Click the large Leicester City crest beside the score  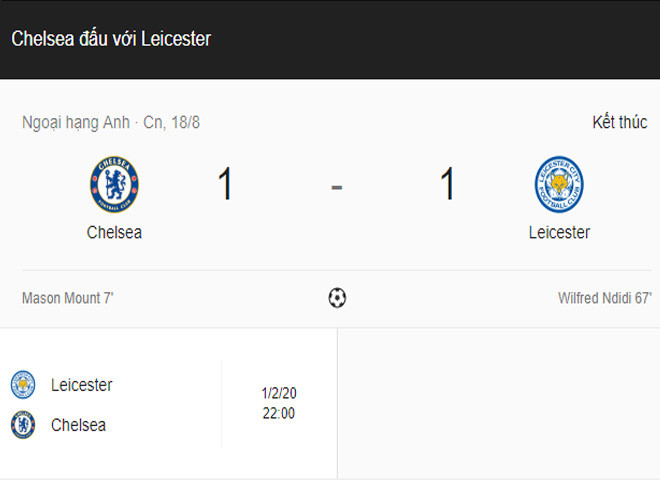(x=559, y=185)
